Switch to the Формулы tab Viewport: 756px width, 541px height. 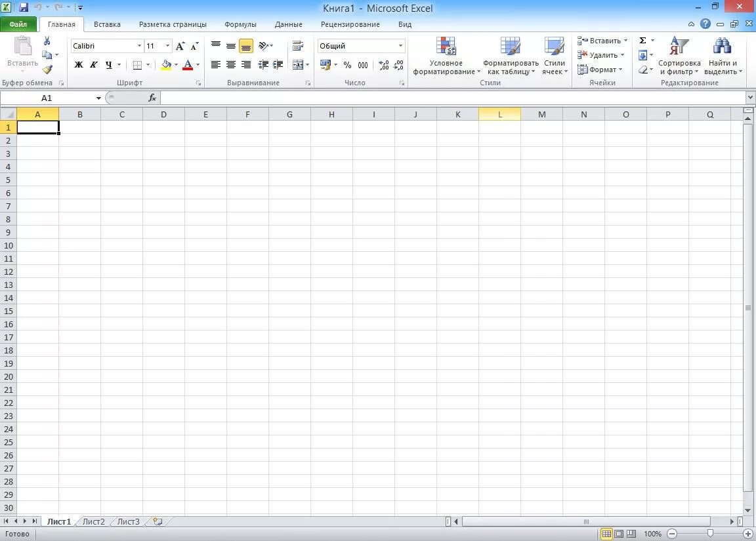pyautogui.click(x=240, y=24)
